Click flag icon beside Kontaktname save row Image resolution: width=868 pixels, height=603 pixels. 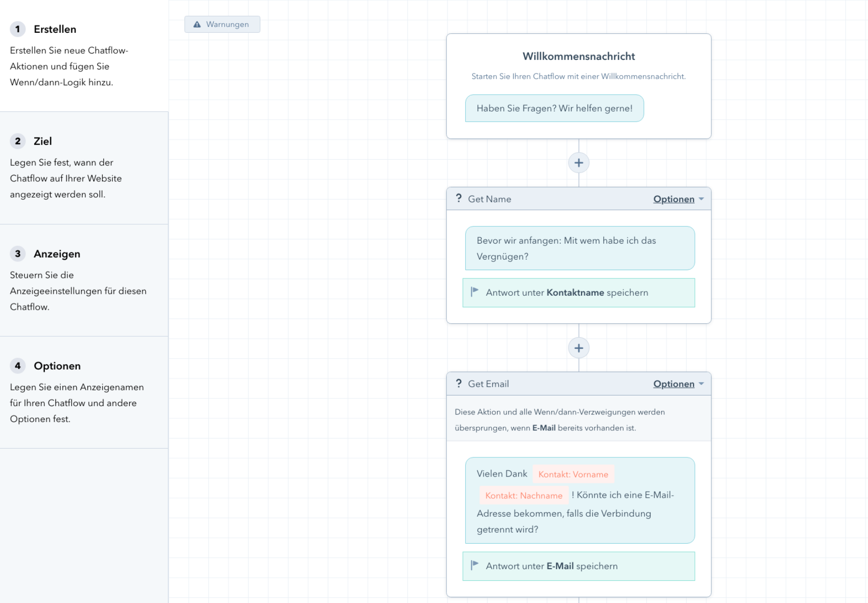coord(475,291)
